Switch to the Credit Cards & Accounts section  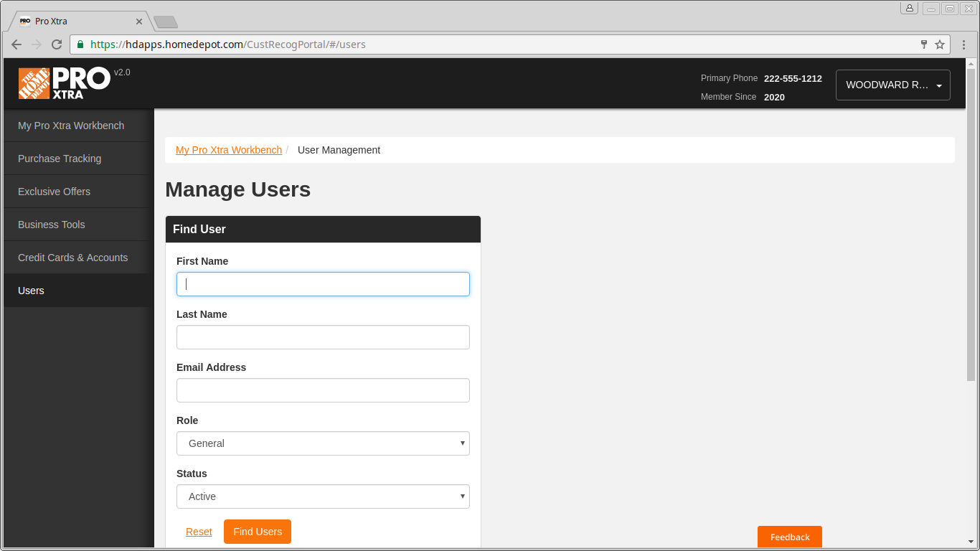pyautogui.click(x=72, y=257)
